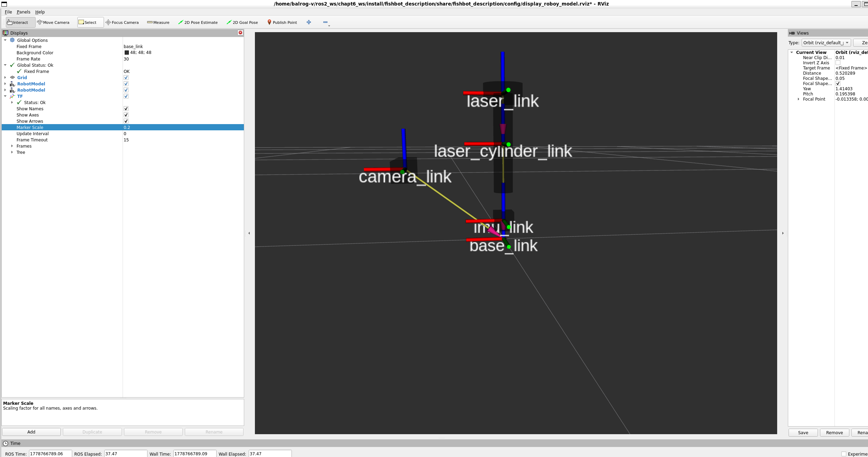Open the Panels menu
868x457 pixels.
point(23,12)
